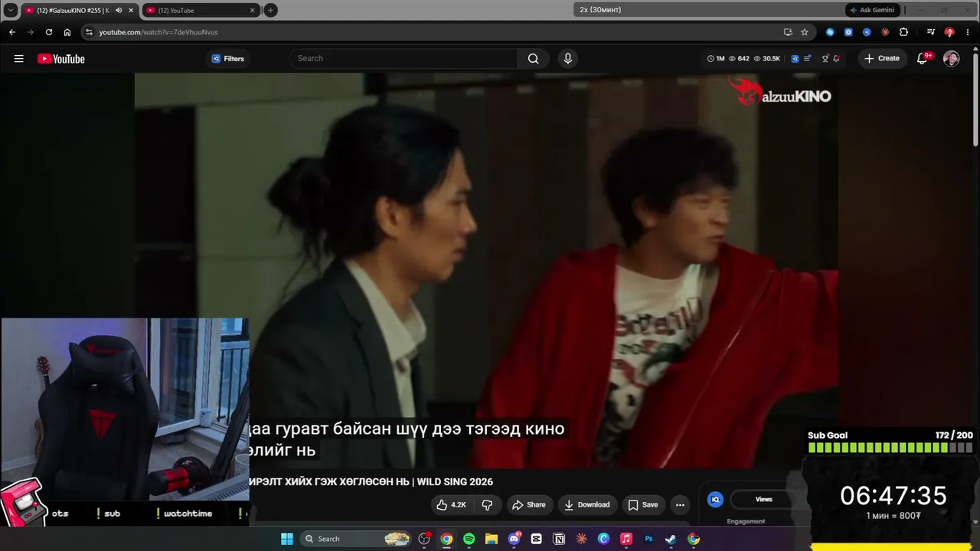The image size is (980, 551).
Task: Open Photoshop from the taskbar
Action: tap(648, 539)
